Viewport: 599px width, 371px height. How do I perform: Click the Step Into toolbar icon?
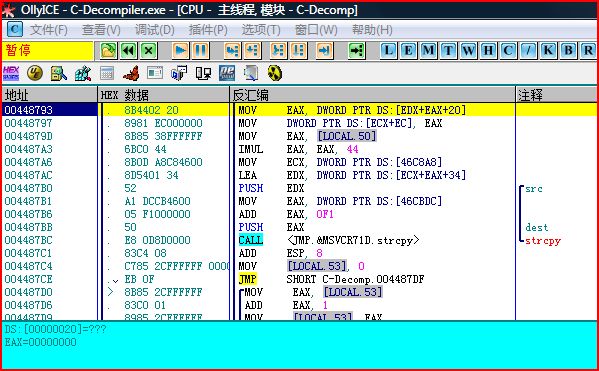[232, 50]
